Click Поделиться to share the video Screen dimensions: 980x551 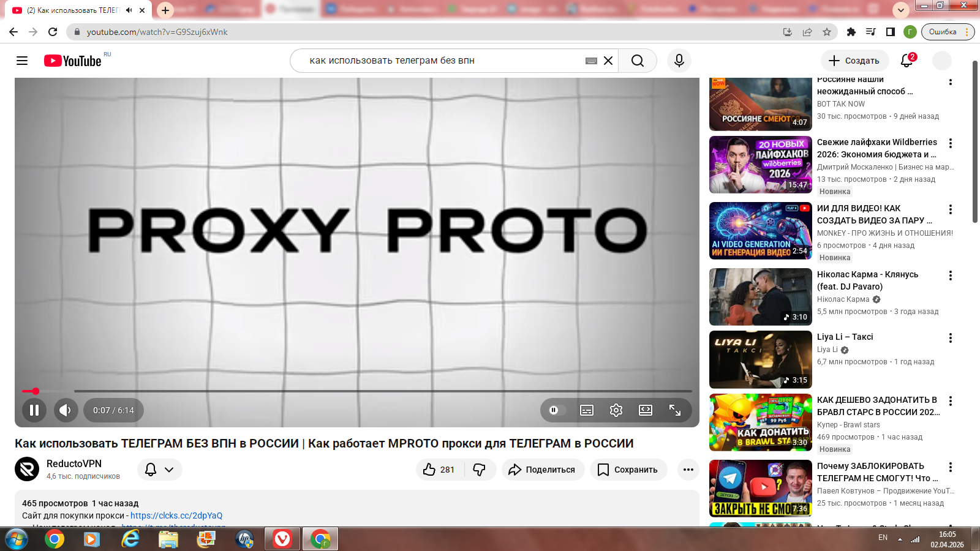pyautogui.click(x=543, y=470)
